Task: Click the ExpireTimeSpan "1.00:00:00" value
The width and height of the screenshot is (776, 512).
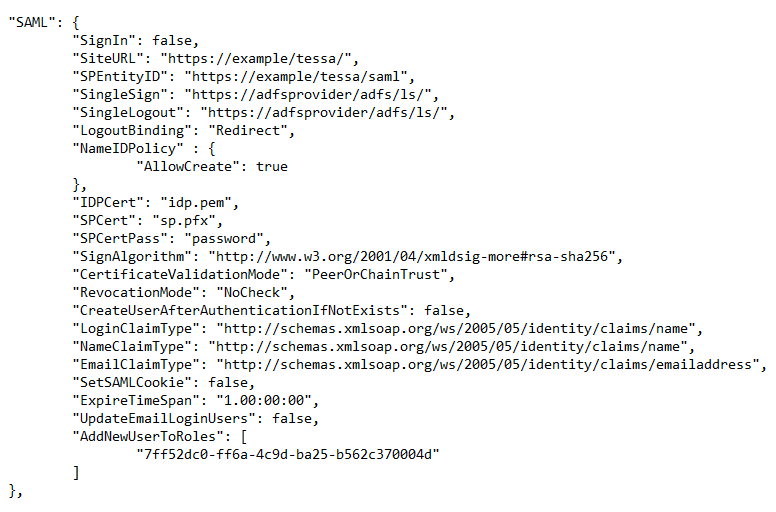Action: tap(263, 401)
